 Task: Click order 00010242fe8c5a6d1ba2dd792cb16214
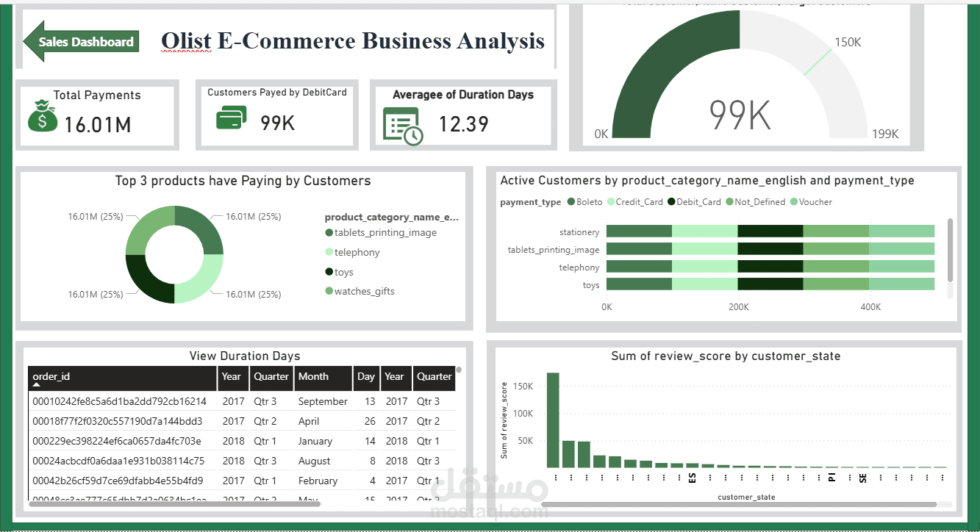120,401
